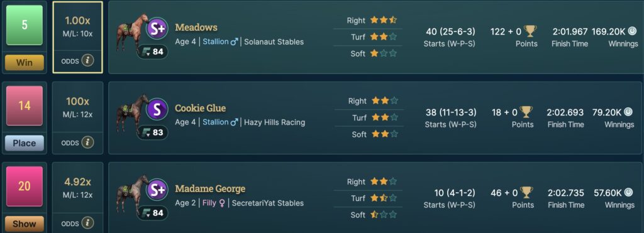Click the S grade badge on Cookie Glue
The image size is (644, 233).
[158, 109]
